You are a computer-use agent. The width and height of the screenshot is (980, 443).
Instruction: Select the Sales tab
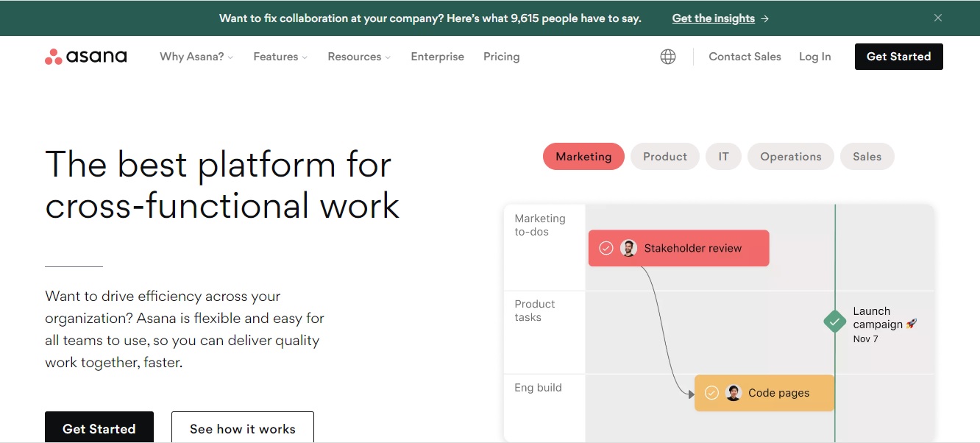[x=867, y=157]
